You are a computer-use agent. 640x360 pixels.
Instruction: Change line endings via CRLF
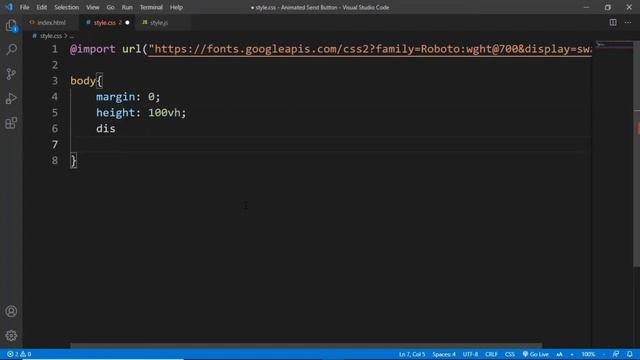tap(491, 354)
